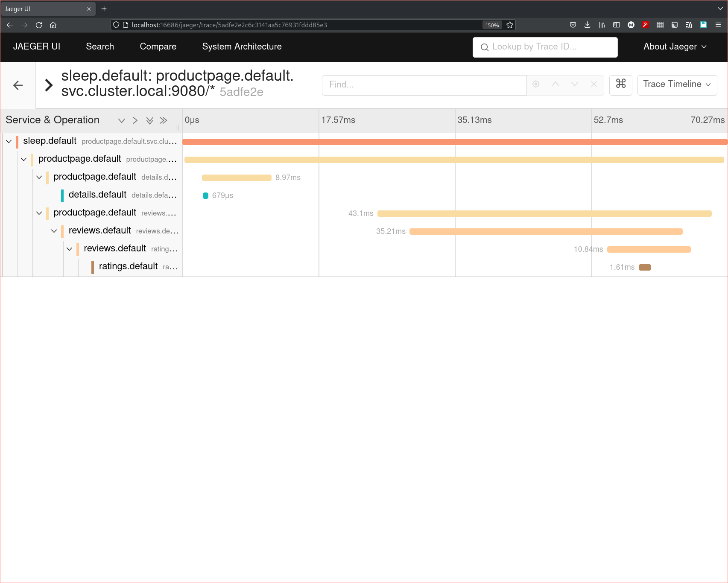Collapse reviews.default ratings span chevron
The width and height of the screenshot is (728, 583).
[x=70, y=249]
